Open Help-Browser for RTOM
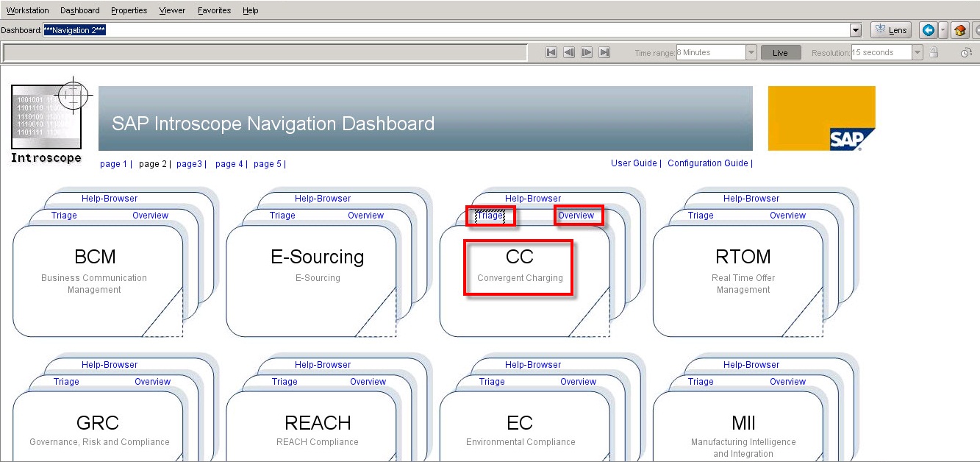This screenshot has width=980, height=462. (751, 199)
